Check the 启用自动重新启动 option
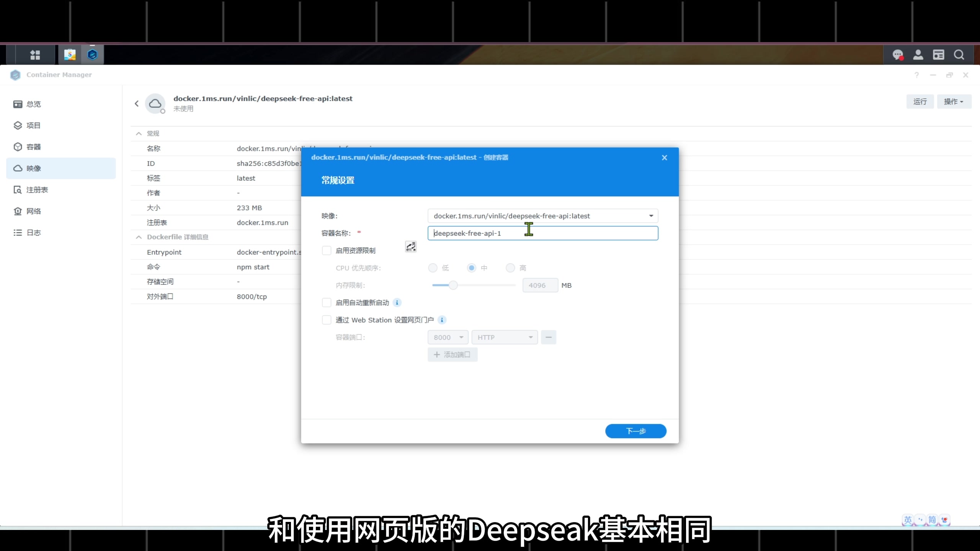This screenshot has width=980, height=551. pos(327,303)
